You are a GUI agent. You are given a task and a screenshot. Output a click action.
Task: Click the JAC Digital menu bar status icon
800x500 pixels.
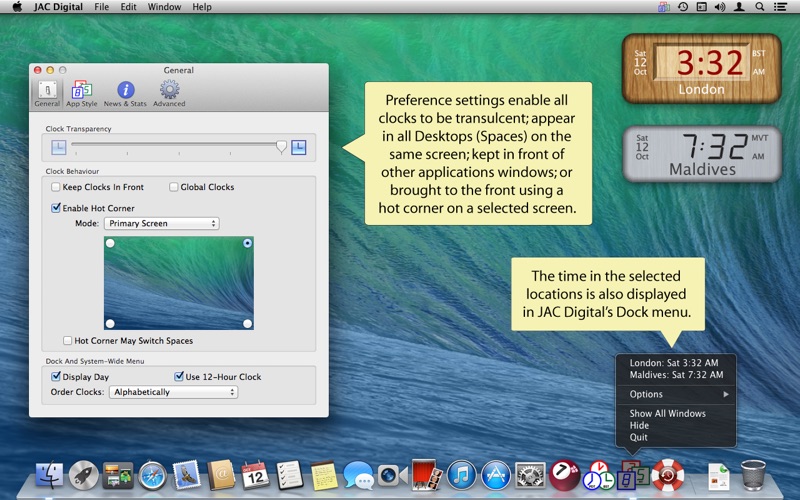(663, 7)
